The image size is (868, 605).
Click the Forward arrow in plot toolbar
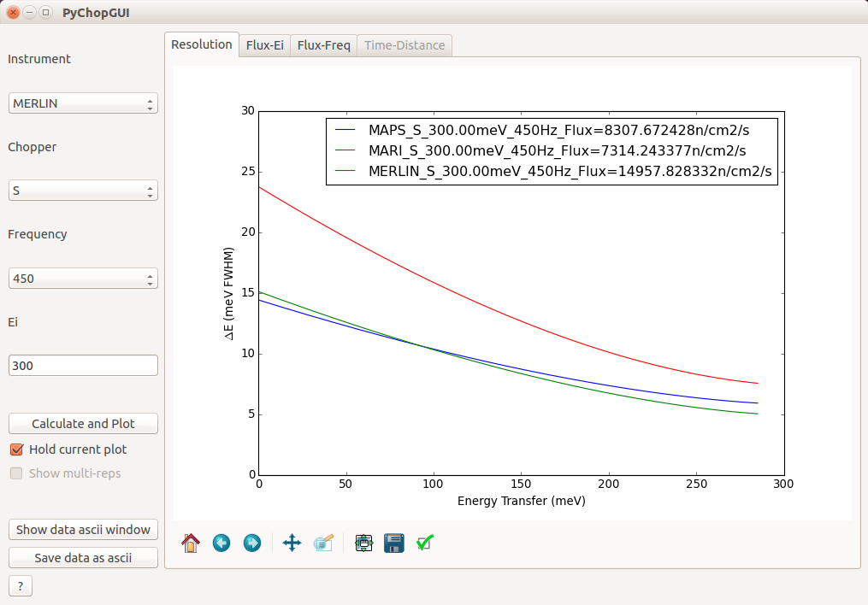coord(252,543)
